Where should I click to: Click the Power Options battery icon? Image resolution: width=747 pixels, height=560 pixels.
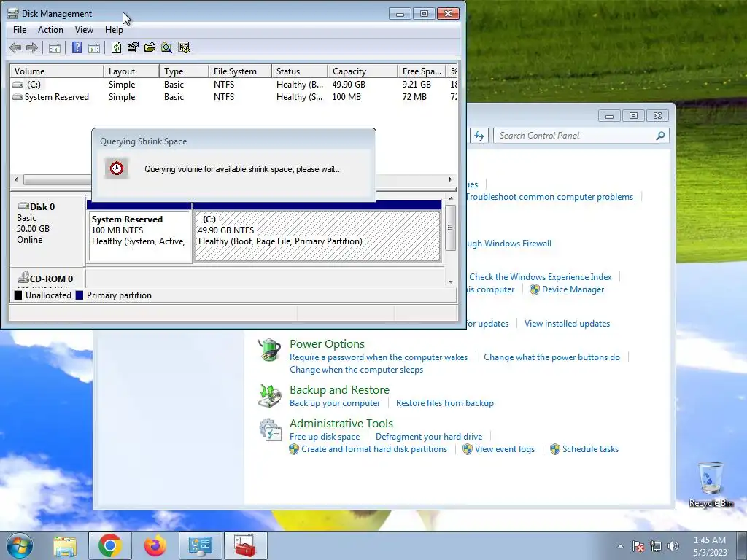[x=270, y=350]
